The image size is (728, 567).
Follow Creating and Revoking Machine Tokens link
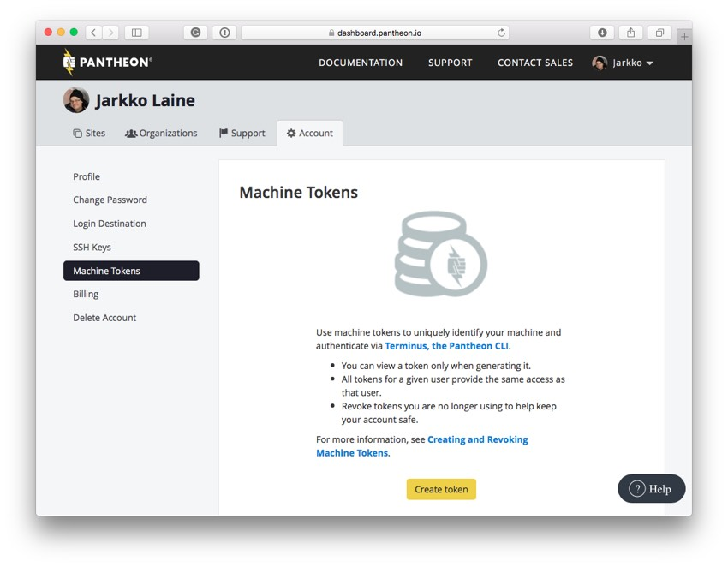tap(422, 445)
